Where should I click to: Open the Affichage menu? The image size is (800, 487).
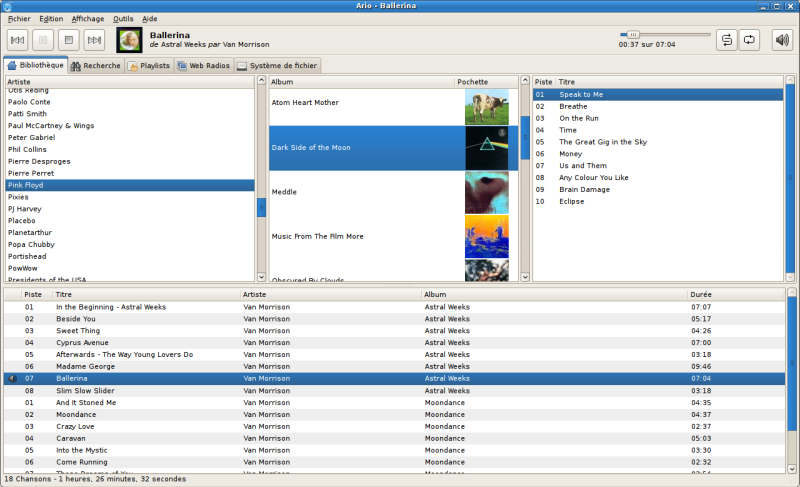pyautogui.click(x=87, y=19)
